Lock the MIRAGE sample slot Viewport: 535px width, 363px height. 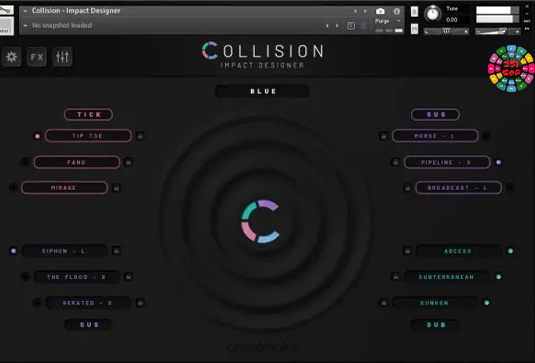[x=116, y=188]
